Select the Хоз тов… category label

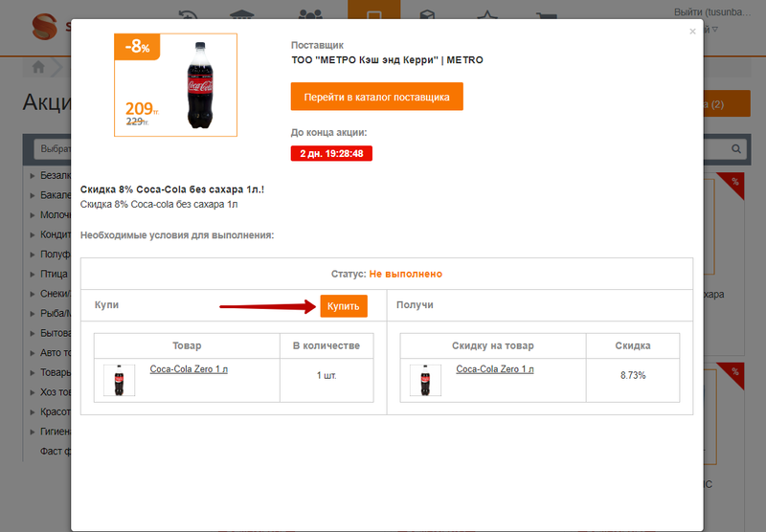click(56, 392)
